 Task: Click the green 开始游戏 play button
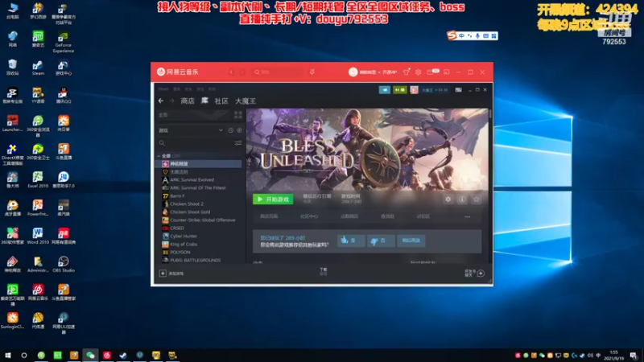pyautogui.click(x=273, y=199)
